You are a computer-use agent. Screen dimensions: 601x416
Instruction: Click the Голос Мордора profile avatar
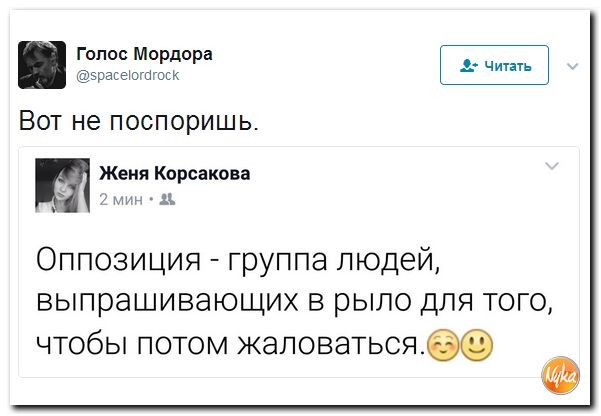tap(41, 64)
